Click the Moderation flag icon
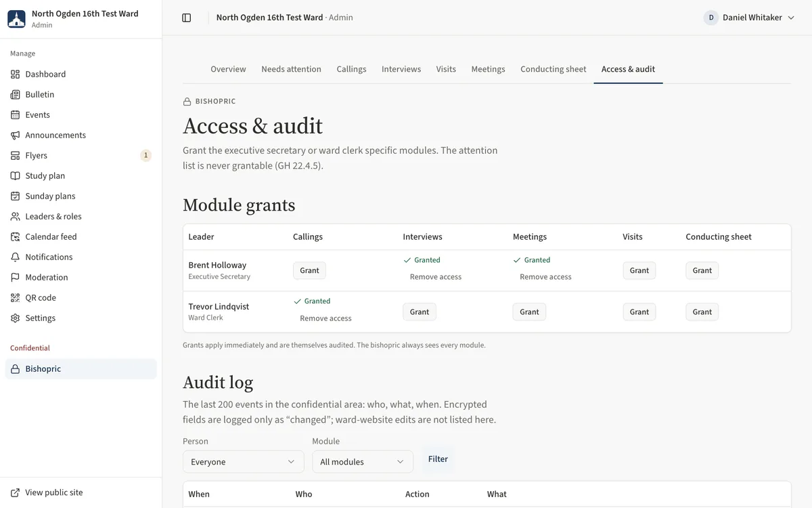This screenshot has width=812, height=508. (x=16, y=278)
